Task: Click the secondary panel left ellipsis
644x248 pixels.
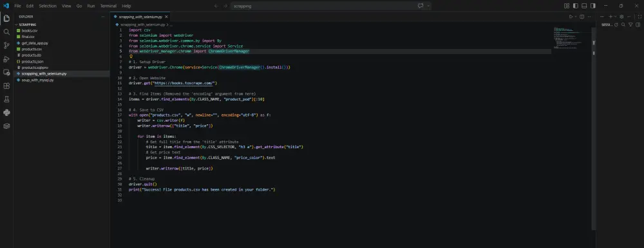Action: [602, 17]
